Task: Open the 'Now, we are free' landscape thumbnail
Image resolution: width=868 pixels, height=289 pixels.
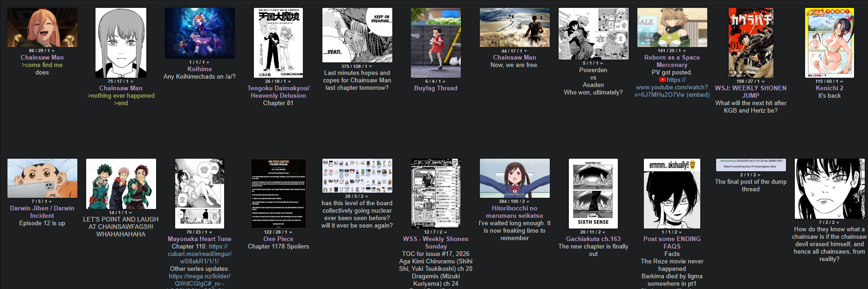Action: pos(515,27)
